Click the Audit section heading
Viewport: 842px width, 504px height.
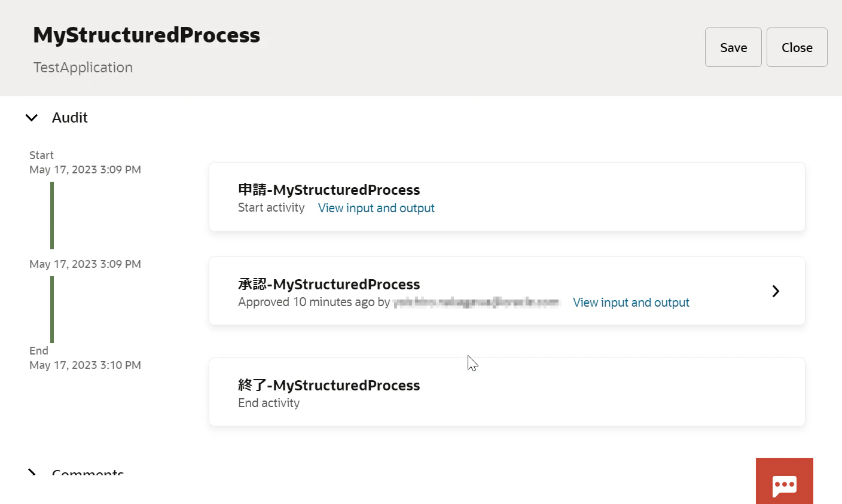click(x=70, y=118)
